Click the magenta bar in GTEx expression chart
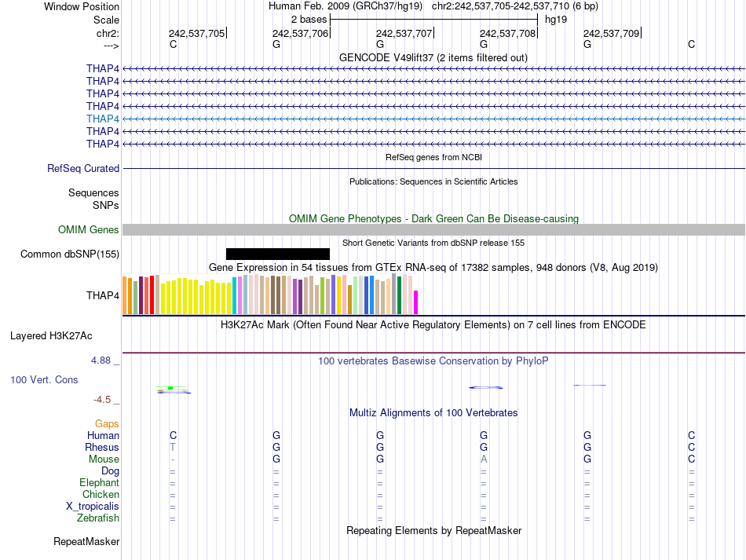 416,302
